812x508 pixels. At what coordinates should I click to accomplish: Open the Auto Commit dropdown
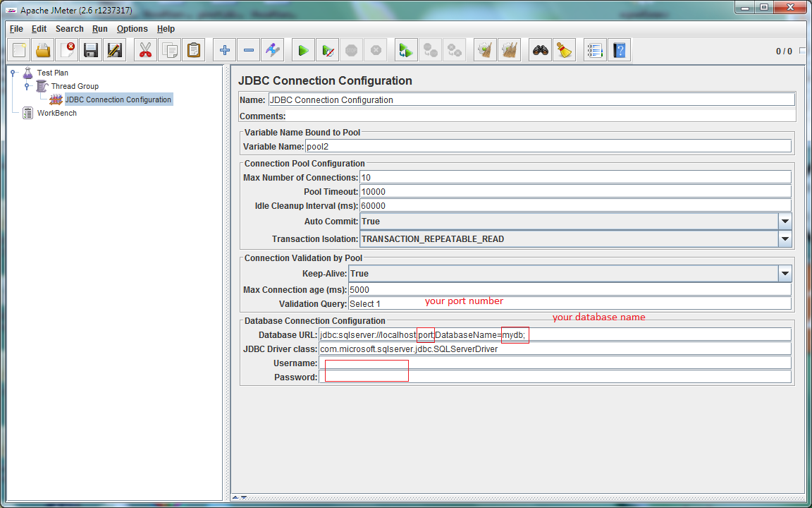click(785, 222)
